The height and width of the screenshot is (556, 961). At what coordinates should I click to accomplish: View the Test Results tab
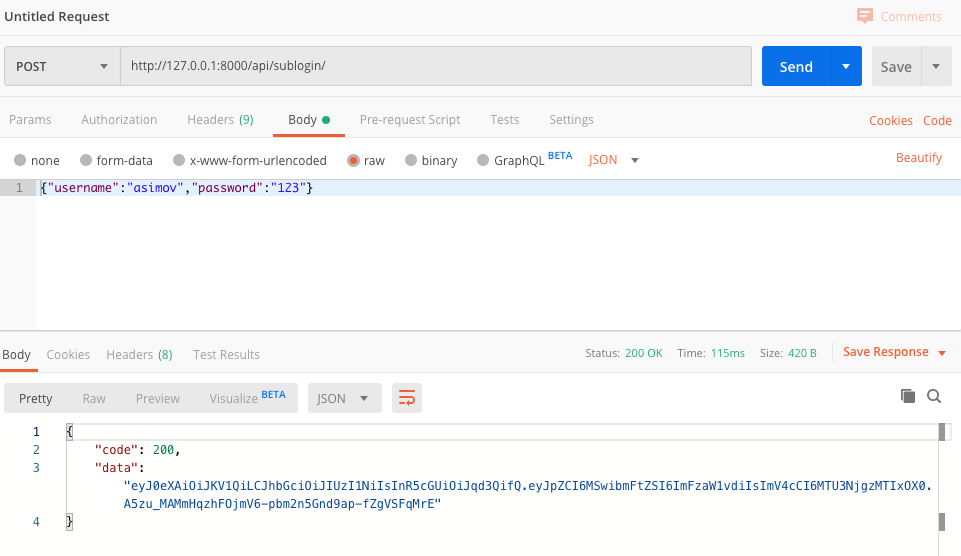[226, 354]
